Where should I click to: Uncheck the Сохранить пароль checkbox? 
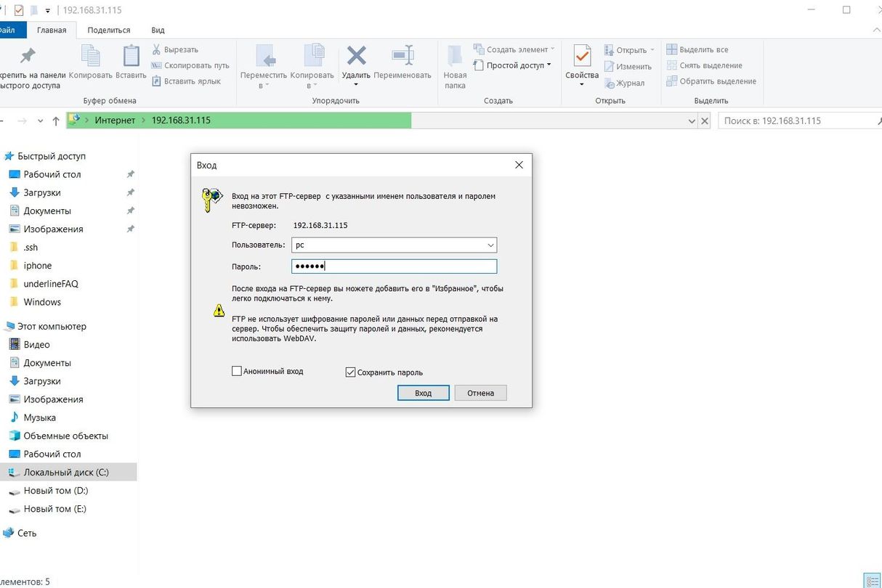(x=350, y=372)
